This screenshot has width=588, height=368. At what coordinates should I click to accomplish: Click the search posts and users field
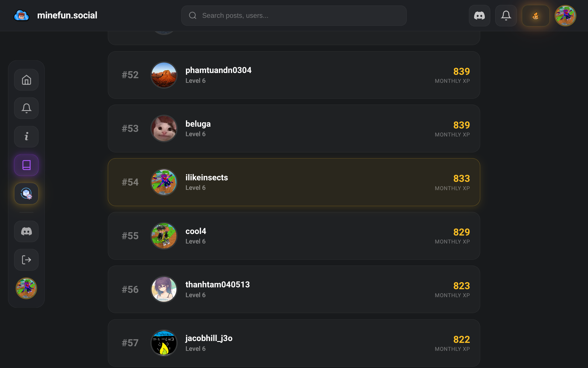click(x=294, y=16)
